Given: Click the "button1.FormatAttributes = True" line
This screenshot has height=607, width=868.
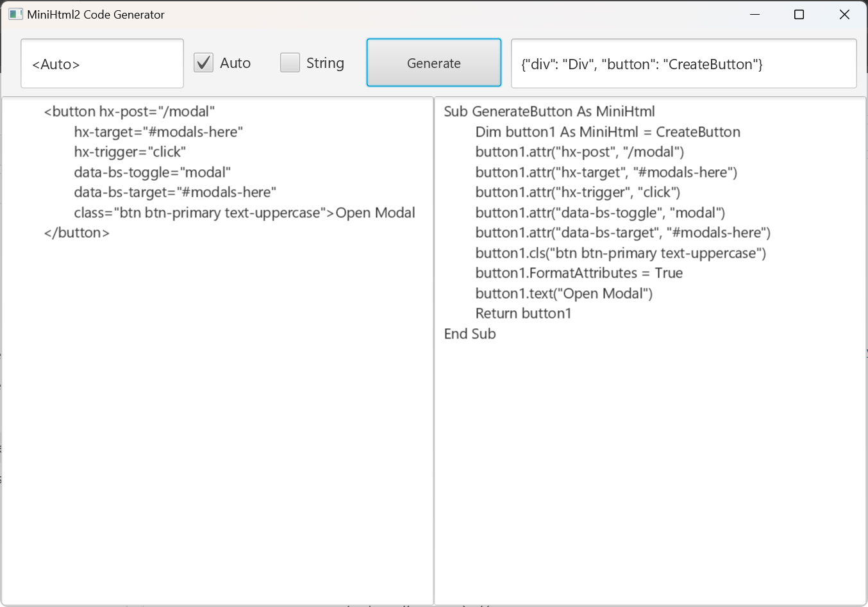Looking at the screenshot, I should tap(578, 273).
